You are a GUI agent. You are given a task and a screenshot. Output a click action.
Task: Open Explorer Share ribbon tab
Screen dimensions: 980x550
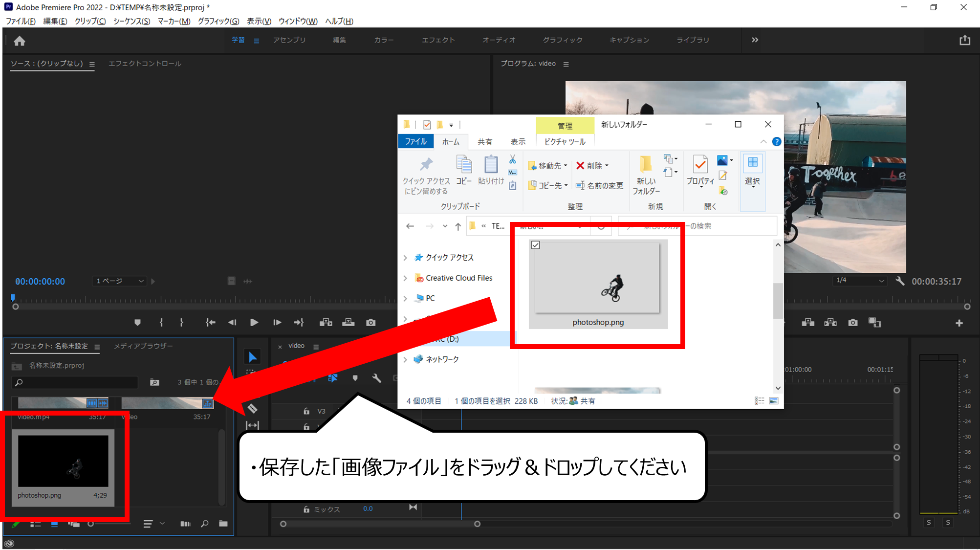[x=485, y=142]
